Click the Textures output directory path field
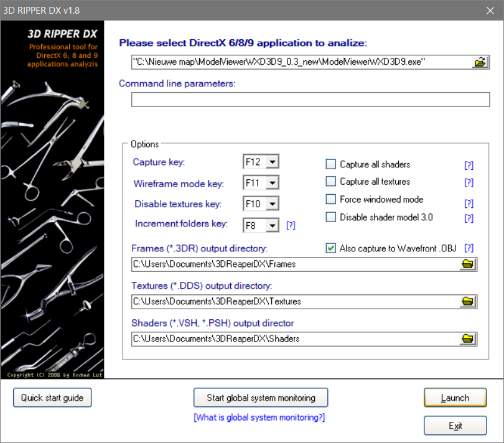 point(296,302)
